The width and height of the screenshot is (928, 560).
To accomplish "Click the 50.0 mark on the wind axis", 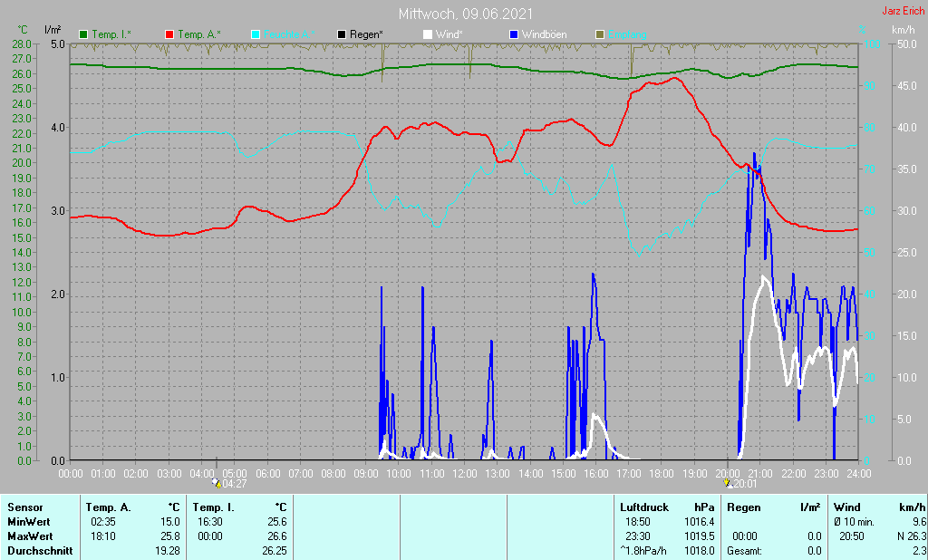I will point(907,43).
